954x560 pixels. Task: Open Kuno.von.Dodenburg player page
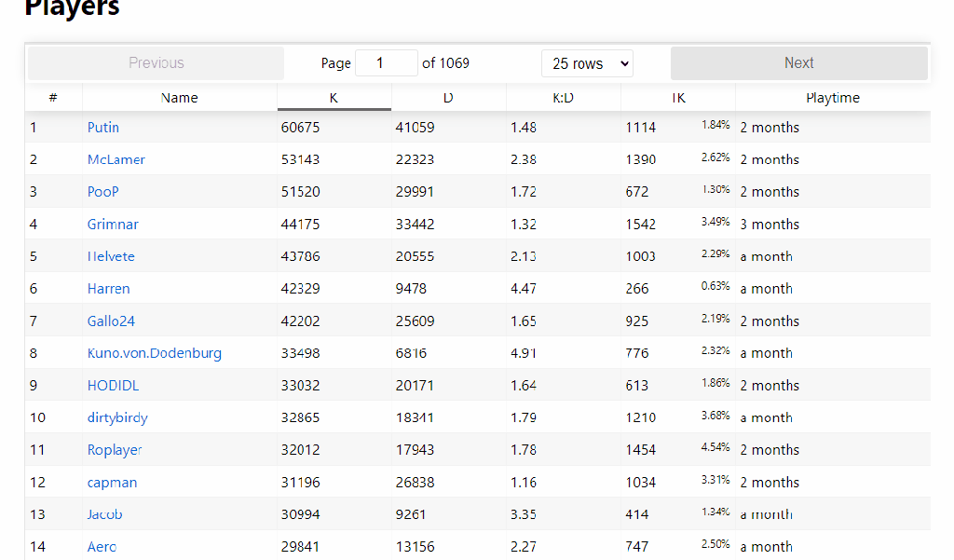click(x=155, y=353)
